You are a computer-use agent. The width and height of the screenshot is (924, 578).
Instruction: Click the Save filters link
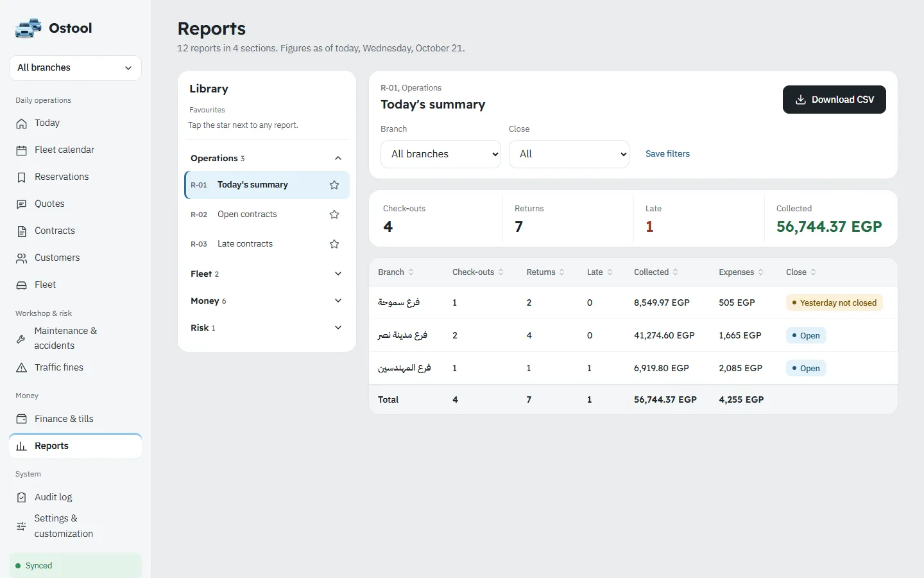(x=667, y=154)
